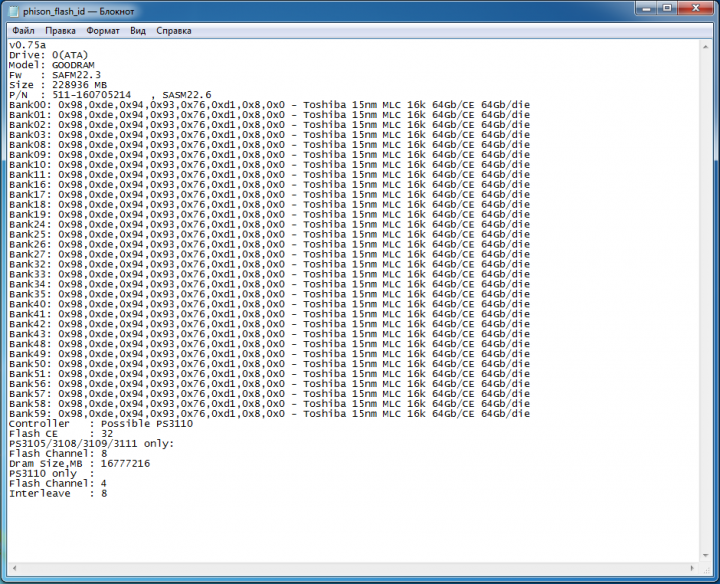Click the 'Bank27:' row label

(30, 254)
